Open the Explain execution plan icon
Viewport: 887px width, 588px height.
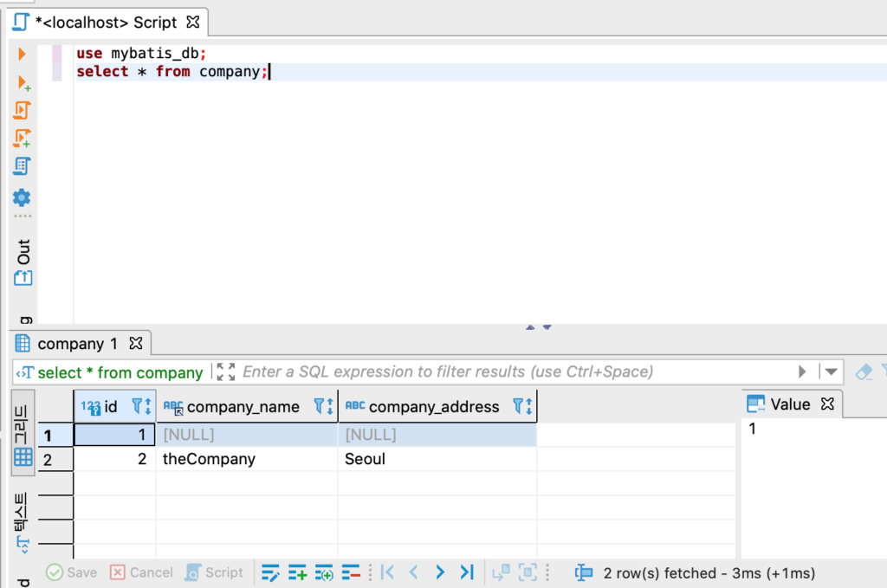[x=23, y=165]
